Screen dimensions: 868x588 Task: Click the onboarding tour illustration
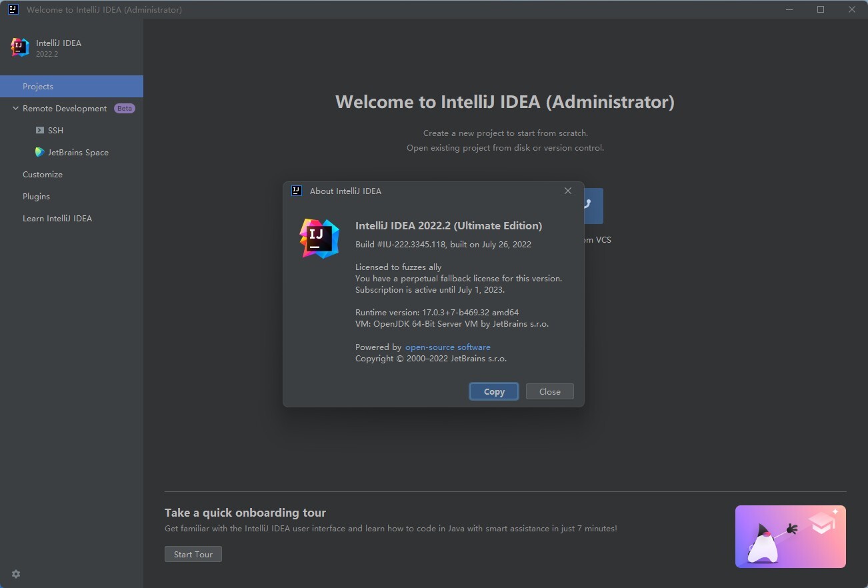click(x=791, y=537)
